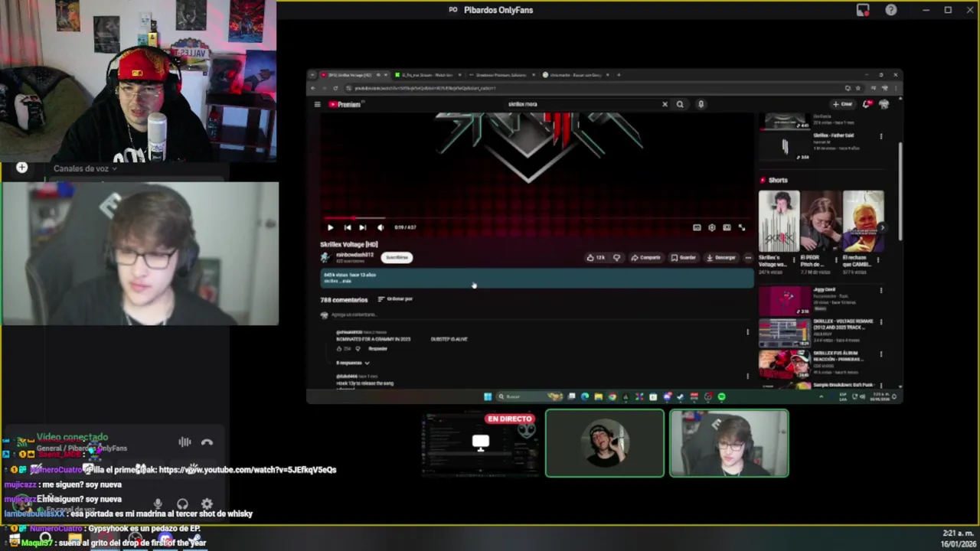Play the Skrillex Voltage video

click(330, 227)
